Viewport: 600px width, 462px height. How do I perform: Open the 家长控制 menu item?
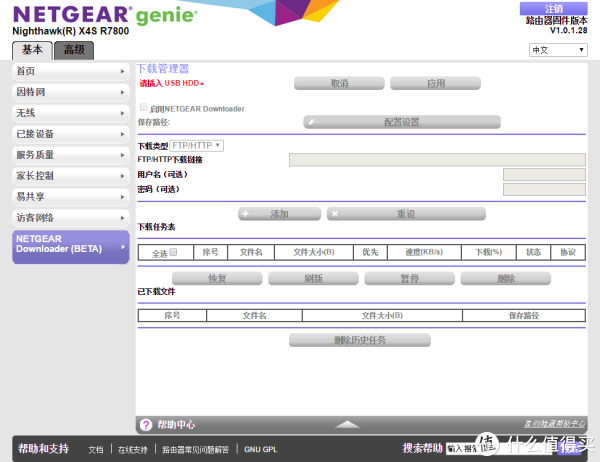tap(71, 176)
